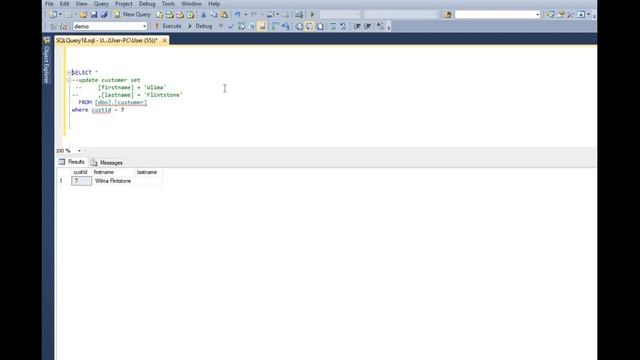Click the Analysis Services XMLA Query icon
The image size is (640, 360).
(x=191, y=15)
